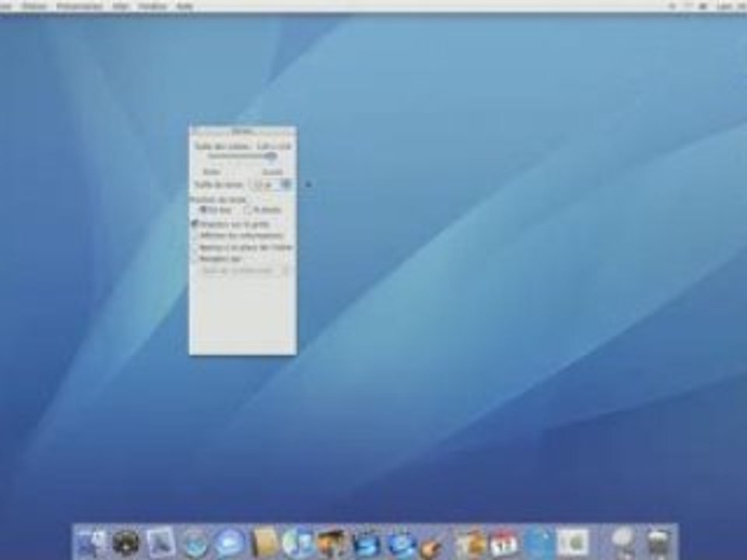Enable the 'Ranger par' checkbox
This screenshot has height=560, width=747.
pos(195,259)
